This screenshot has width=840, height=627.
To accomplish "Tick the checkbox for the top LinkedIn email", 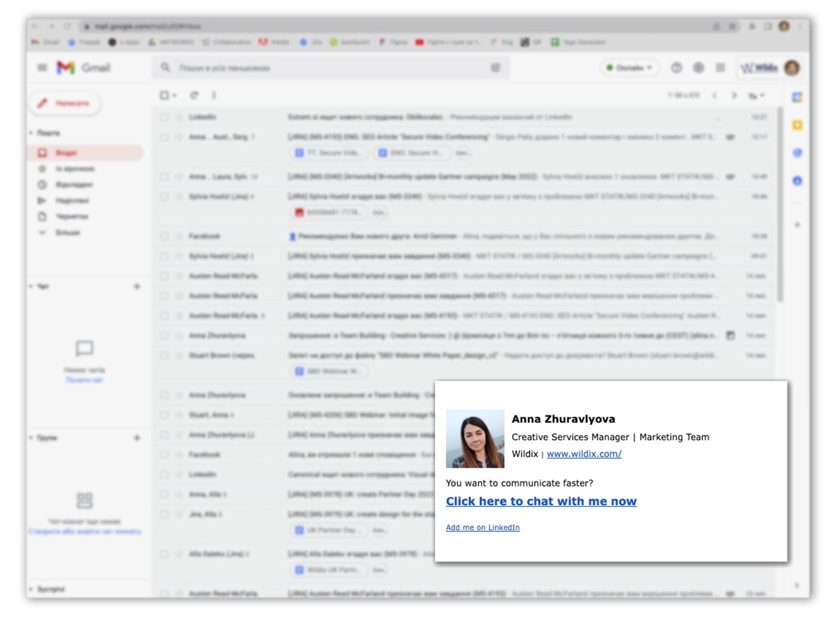I will (x=164, y=117).
